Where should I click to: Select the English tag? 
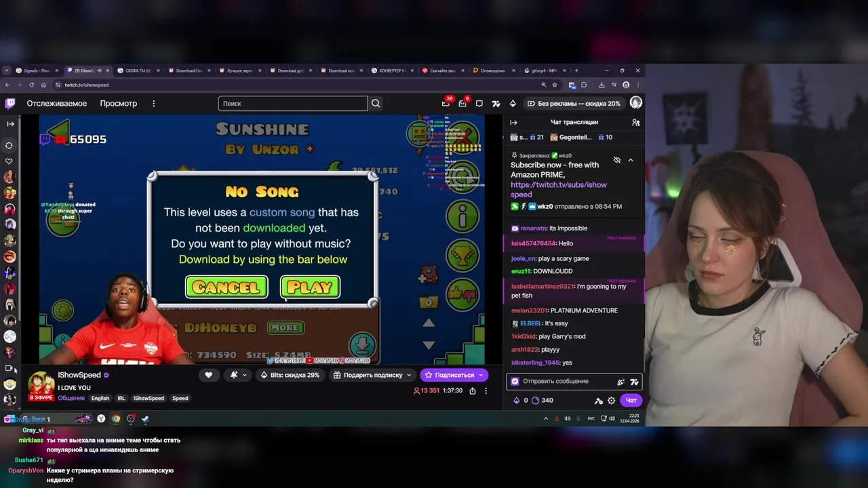[100, 398]
